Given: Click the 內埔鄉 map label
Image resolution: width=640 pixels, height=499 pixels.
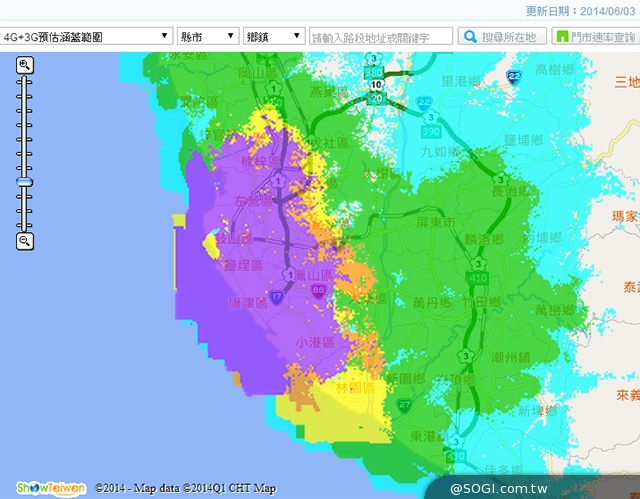Looking at the screenshot, I should click(542, 237).
